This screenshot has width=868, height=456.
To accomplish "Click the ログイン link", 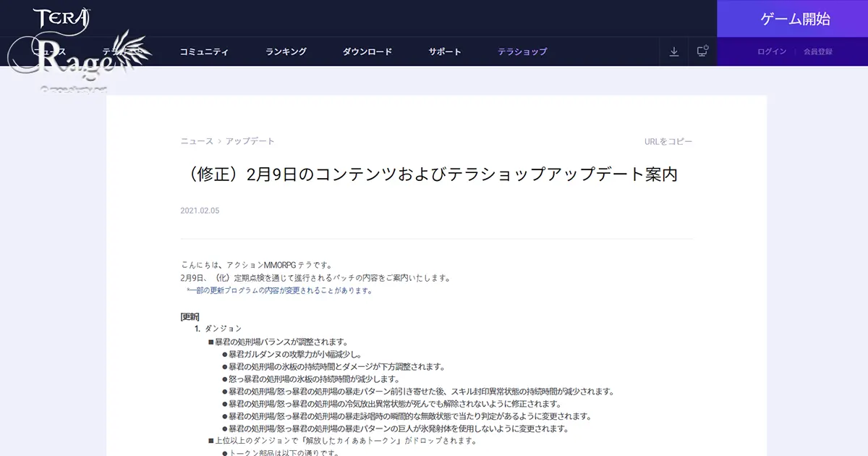I will (x=773, y=51).
